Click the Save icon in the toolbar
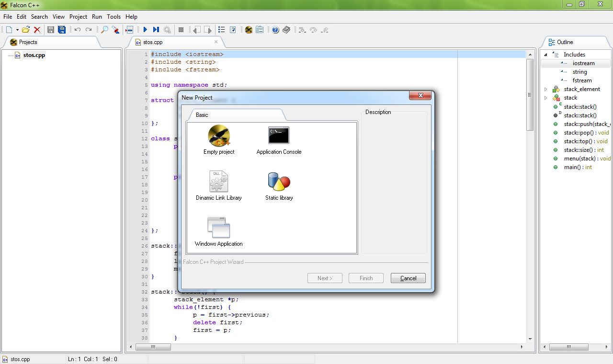This screenshot has width=613, height=364. click(x=51, y=30)
